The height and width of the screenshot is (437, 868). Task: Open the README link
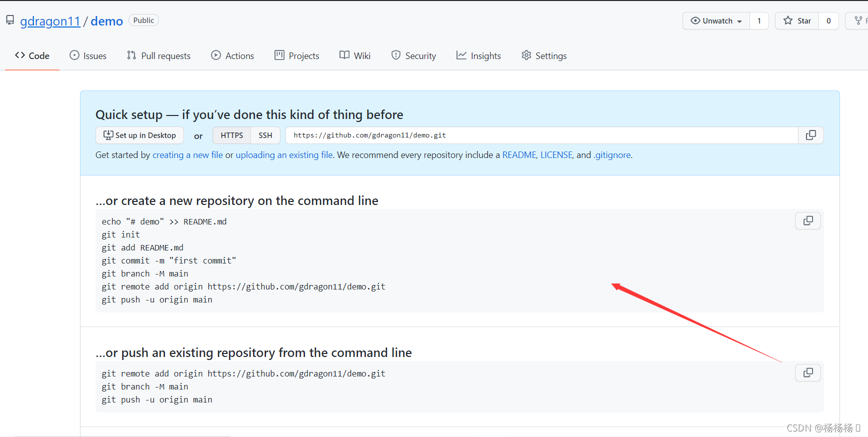pos(519,155)
